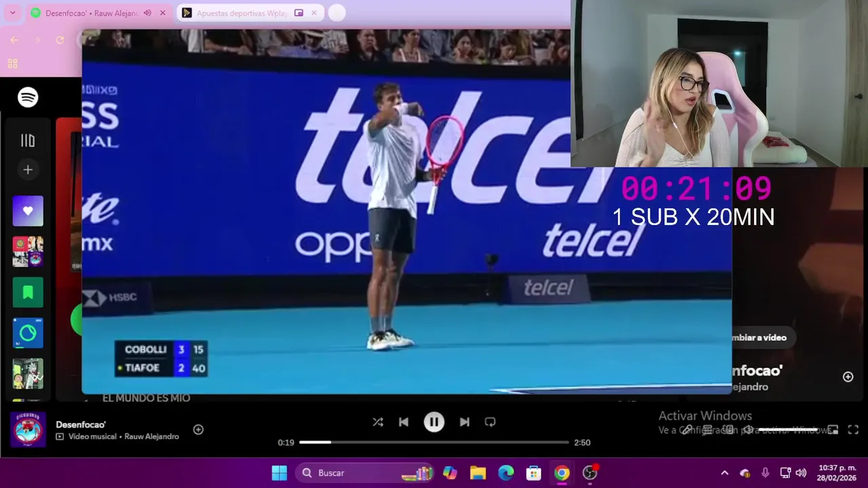The image size is (868, 488).
Task: Open connect to a device icon
Action: [728, 430]
